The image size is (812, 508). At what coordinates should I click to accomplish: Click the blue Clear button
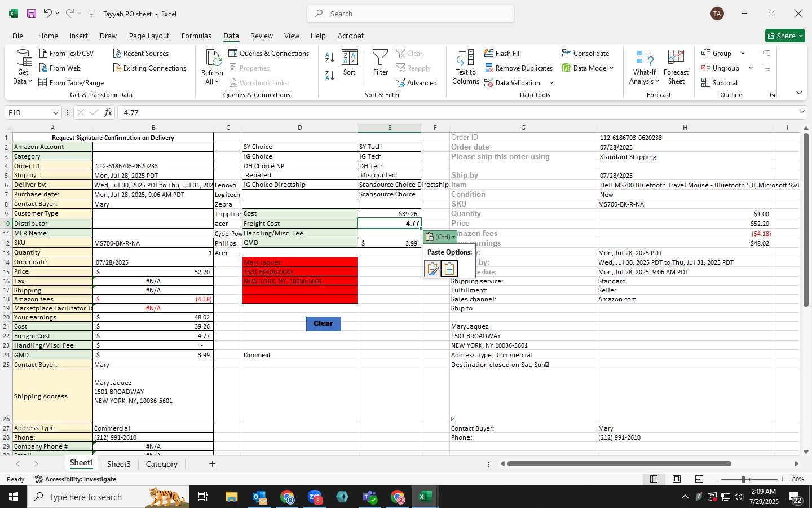[324, 323]
